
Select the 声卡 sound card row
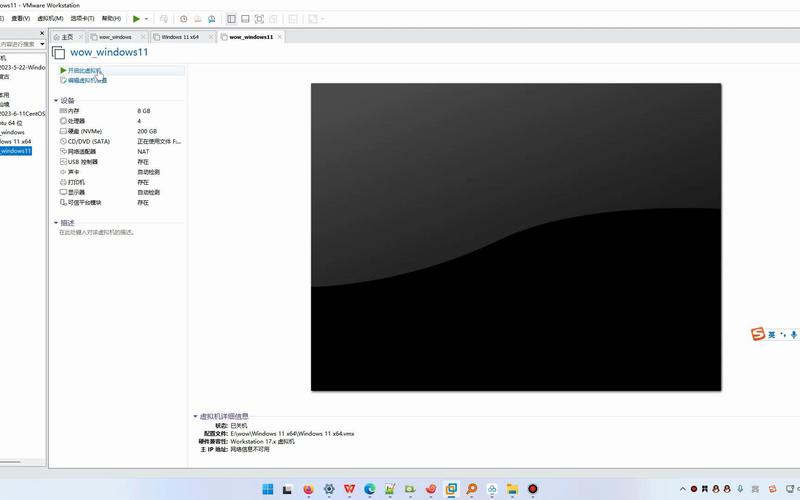(120, 172)
